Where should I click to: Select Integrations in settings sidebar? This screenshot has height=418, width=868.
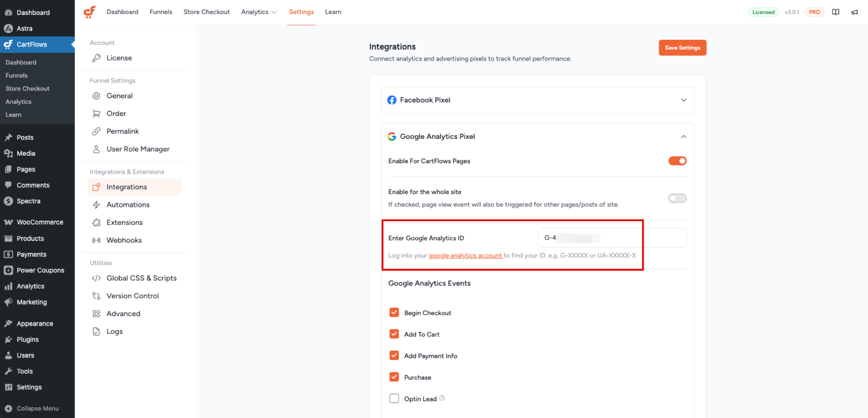click(135, 187)
